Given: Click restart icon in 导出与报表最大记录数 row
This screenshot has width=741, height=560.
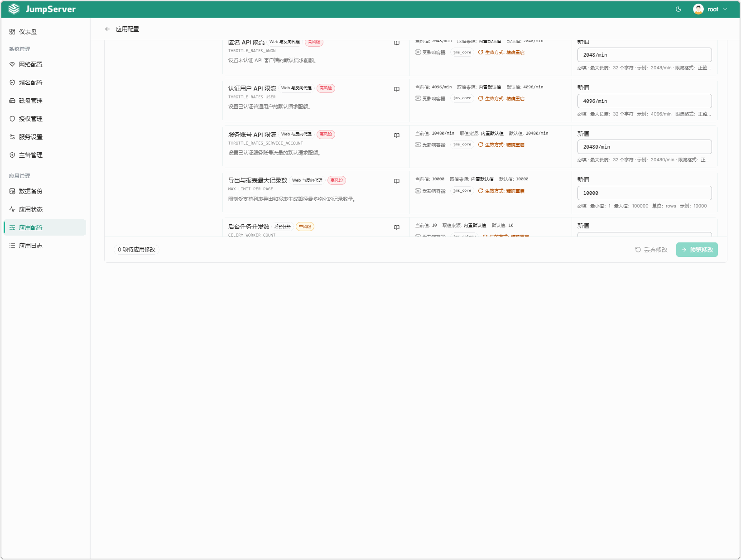Looking at the screenshot, I should point(481,191).
